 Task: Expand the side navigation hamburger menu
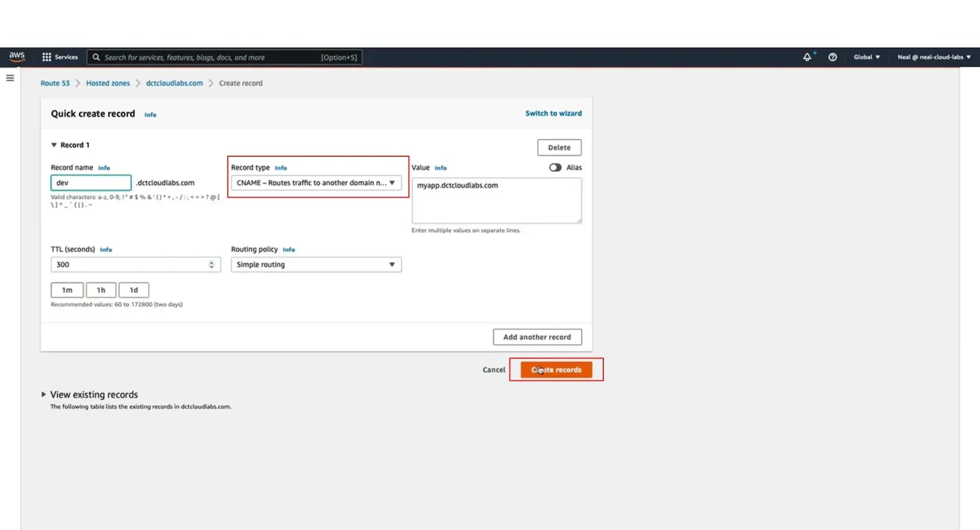[10, 78]
